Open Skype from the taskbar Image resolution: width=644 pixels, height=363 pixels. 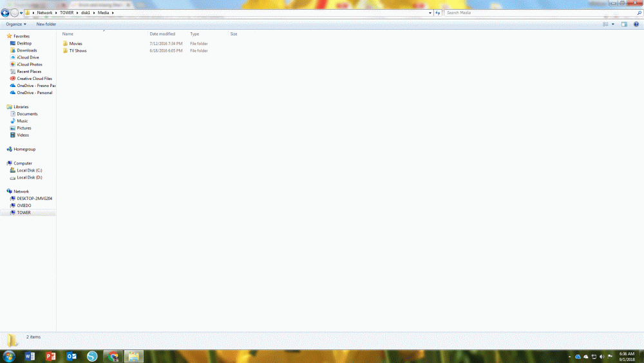[92, 357]
